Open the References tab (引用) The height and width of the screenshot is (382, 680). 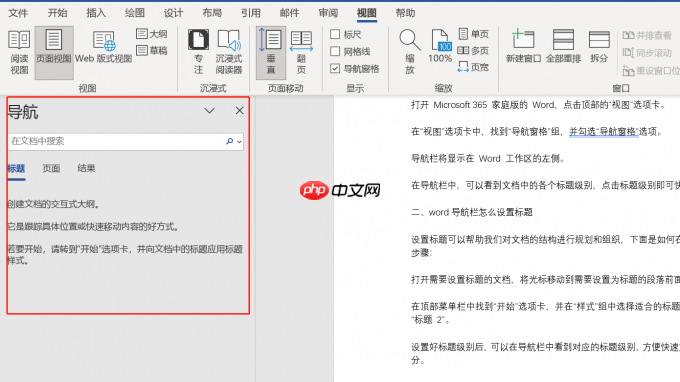coord(250,13)
